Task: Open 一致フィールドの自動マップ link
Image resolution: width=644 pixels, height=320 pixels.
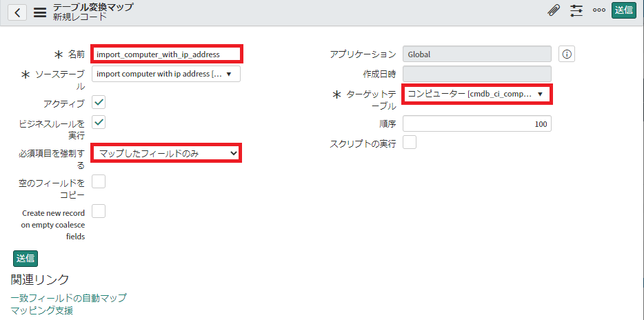Action: pos(68,297)
